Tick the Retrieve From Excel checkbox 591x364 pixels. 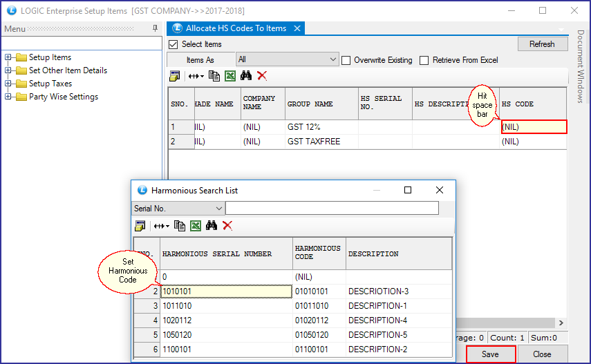point(424,61)
